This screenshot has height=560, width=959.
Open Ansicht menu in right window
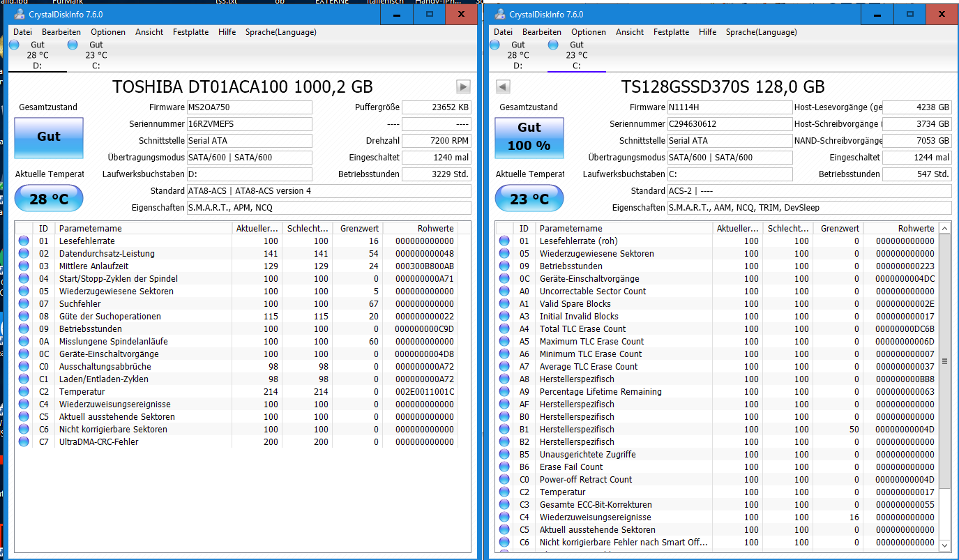630,32
